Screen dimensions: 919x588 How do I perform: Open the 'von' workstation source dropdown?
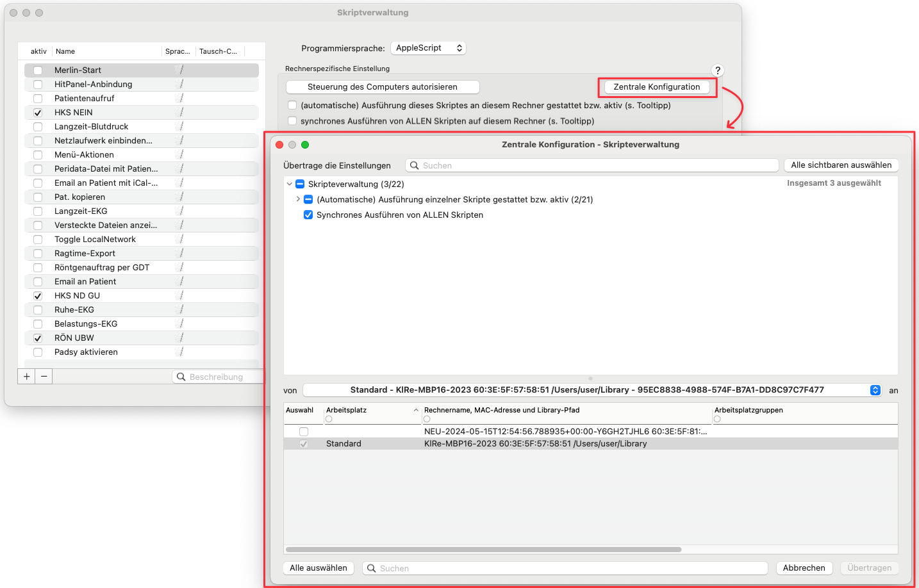(593, 390)
